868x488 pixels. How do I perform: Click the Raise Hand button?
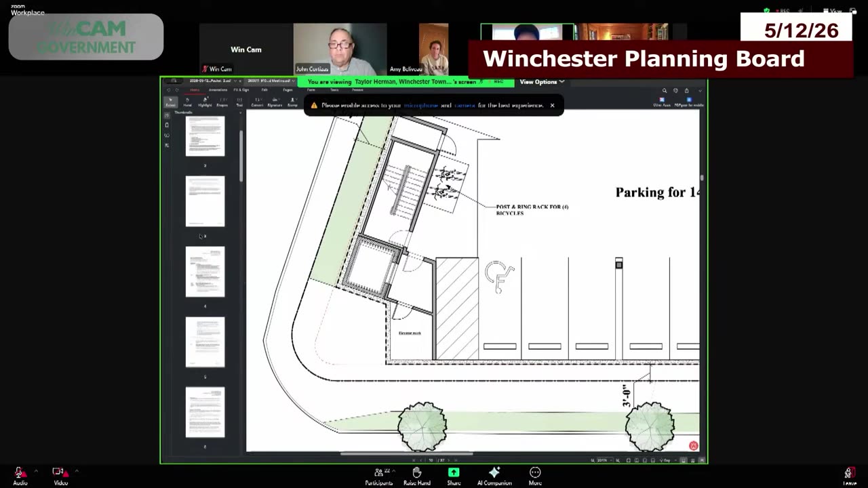416,476
